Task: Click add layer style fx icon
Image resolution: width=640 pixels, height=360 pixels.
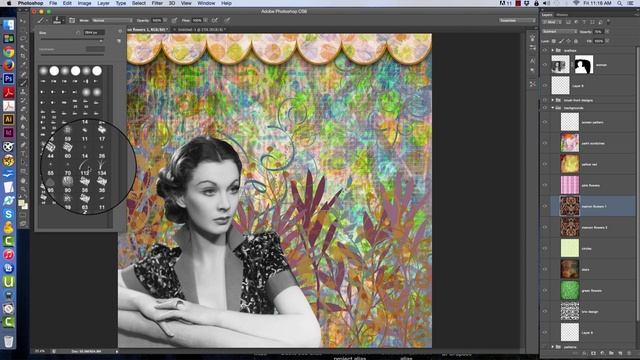Action: click(x=584, y=353)
